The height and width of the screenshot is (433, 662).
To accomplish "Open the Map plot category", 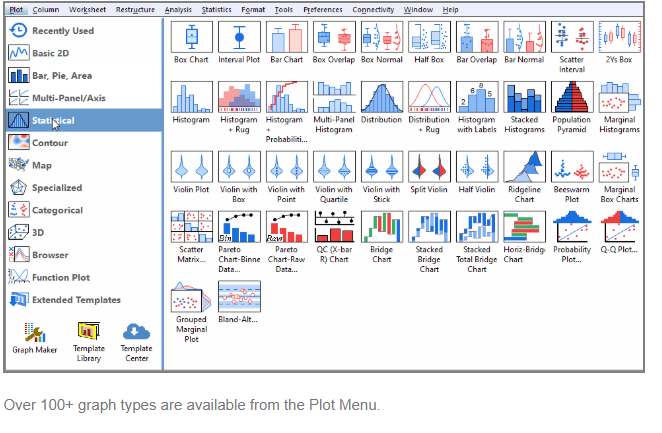I will (84, 165).
